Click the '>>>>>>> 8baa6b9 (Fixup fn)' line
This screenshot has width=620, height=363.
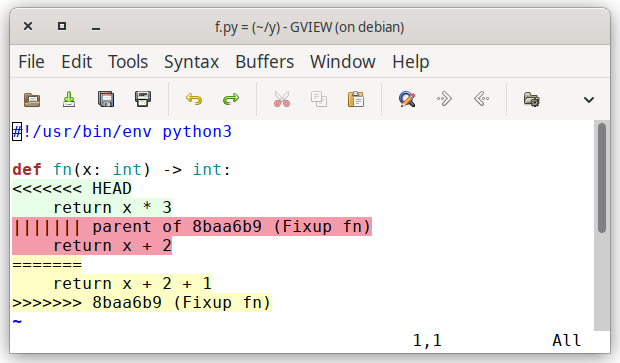click(142, 302)
